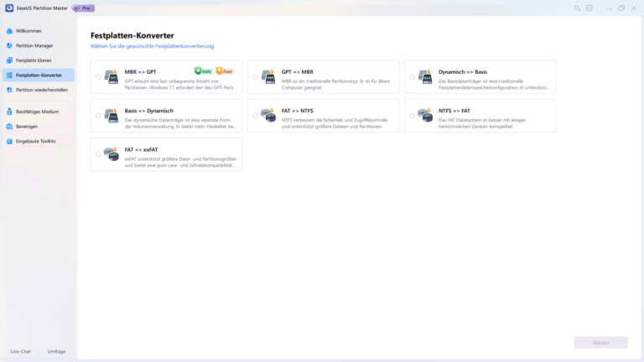Click the Basis => Dynamisch title text
The height and width of the screenshot is (362, 644).
coord(148,111)
